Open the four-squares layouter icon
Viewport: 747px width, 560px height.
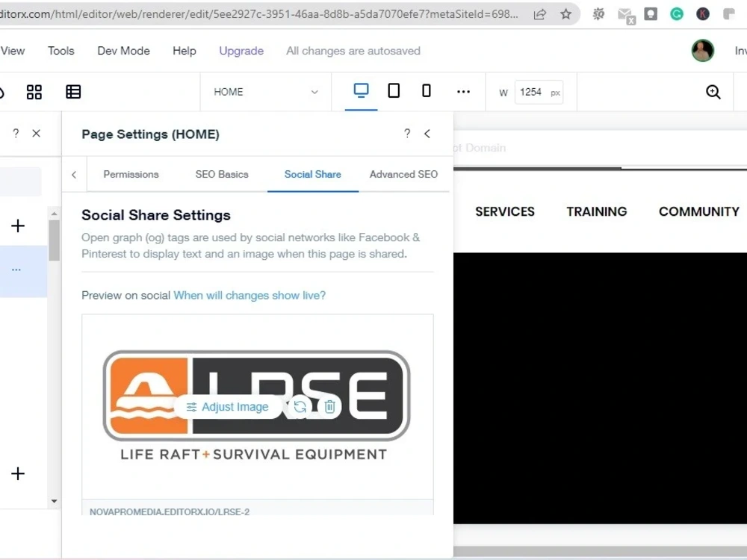point(34,92)
